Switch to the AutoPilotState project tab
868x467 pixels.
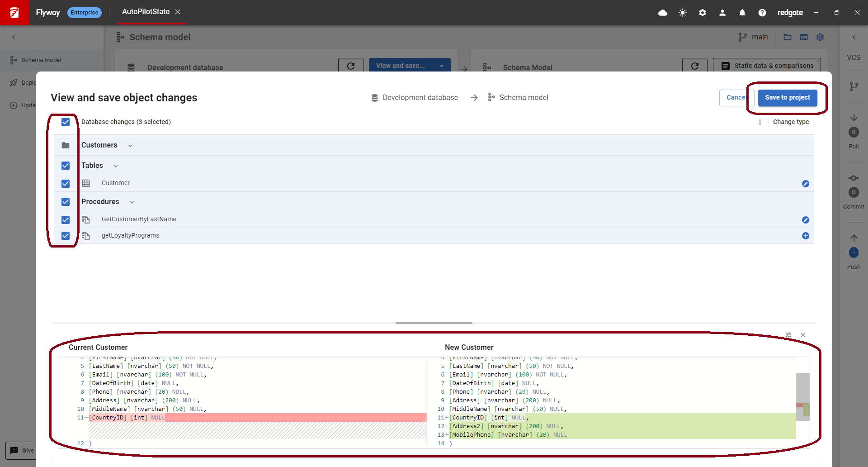pos(146,12)
